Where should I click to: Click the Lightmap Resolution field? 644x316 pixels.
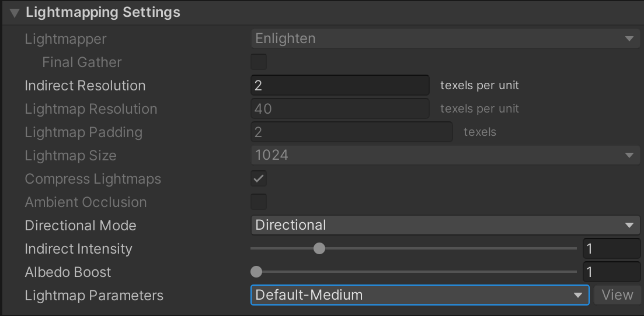[340, 109]
